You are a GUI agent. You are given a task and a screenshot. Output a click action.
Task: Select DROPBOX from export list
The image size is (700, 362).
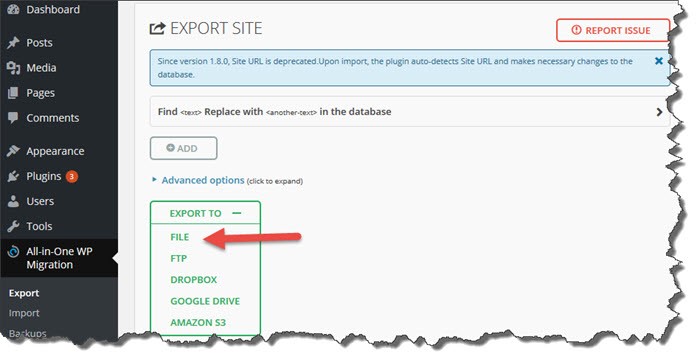[x=194, y=280]
